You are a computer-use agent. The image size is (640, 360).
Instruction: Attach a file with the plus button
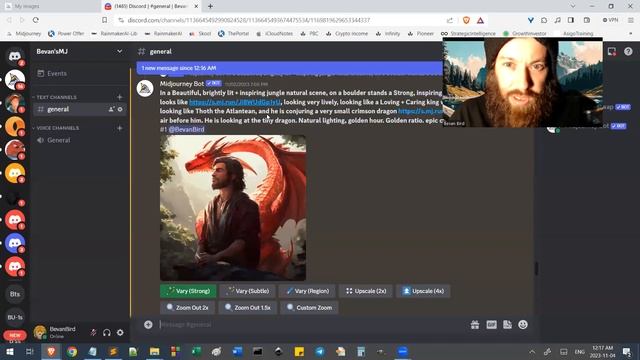click(148, 324)
